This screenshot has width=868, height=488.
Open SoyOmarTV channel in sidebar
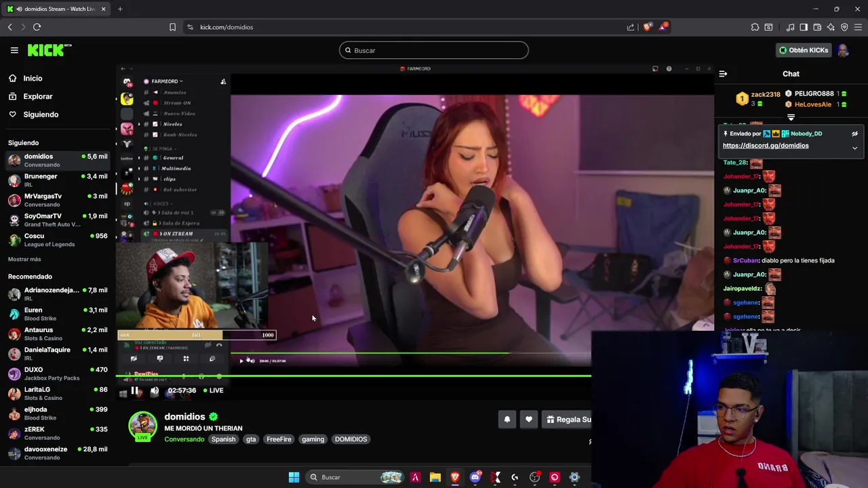tap(58, 220)
